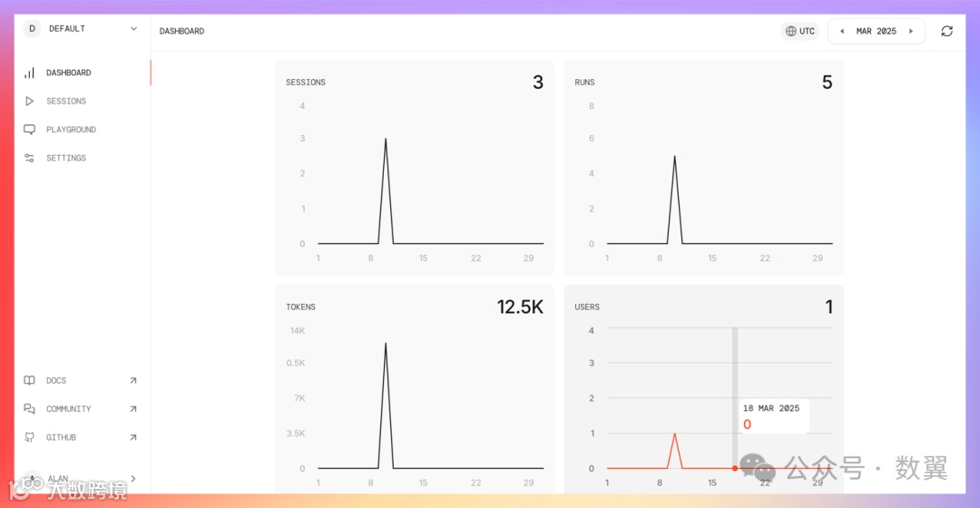
Task: Click the Playground chat bubble icon
Action: click(29, 130)
